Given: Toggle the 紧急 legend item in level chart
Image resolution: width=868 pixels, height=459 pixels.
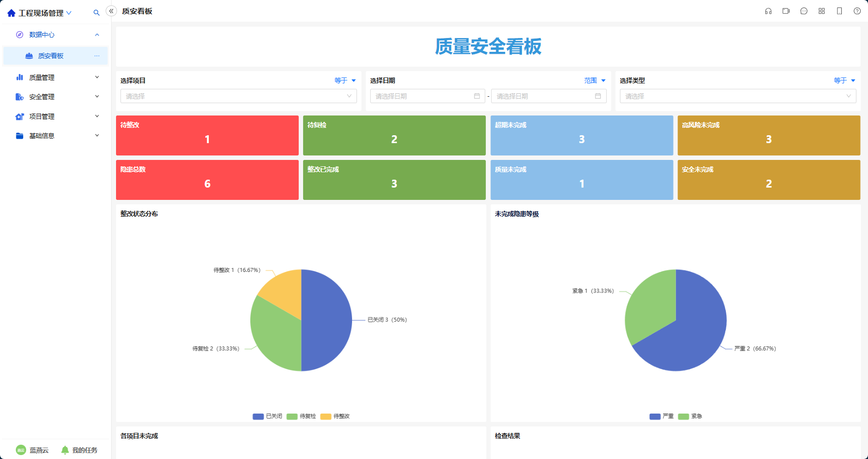Looking at the screenshot, I should pyautogui.click(x=690, y=416).
